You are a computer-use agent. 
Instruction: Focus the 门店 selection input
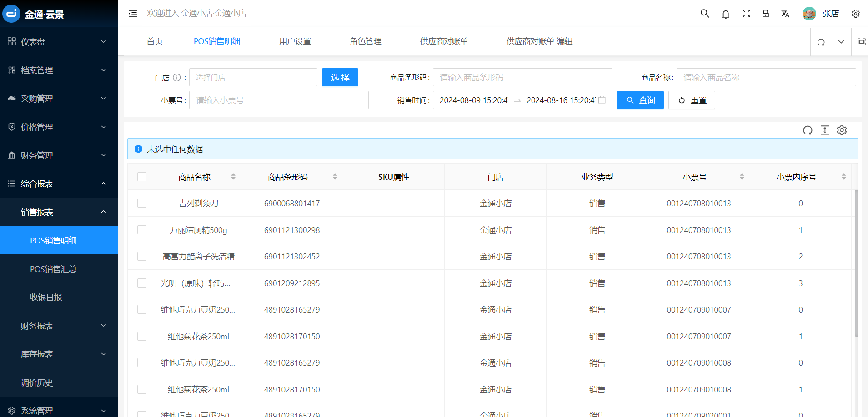(x=253, y=77)
